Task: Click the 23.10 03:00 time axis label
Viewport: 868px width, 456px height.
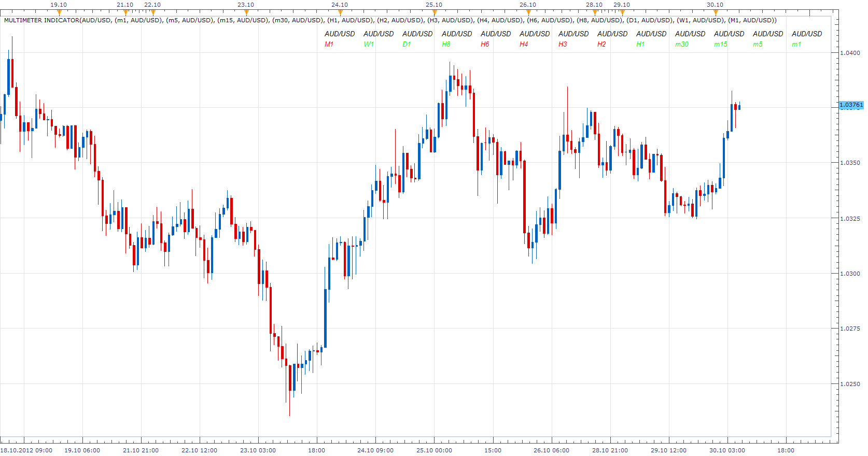Action: [x=258, y=450]
